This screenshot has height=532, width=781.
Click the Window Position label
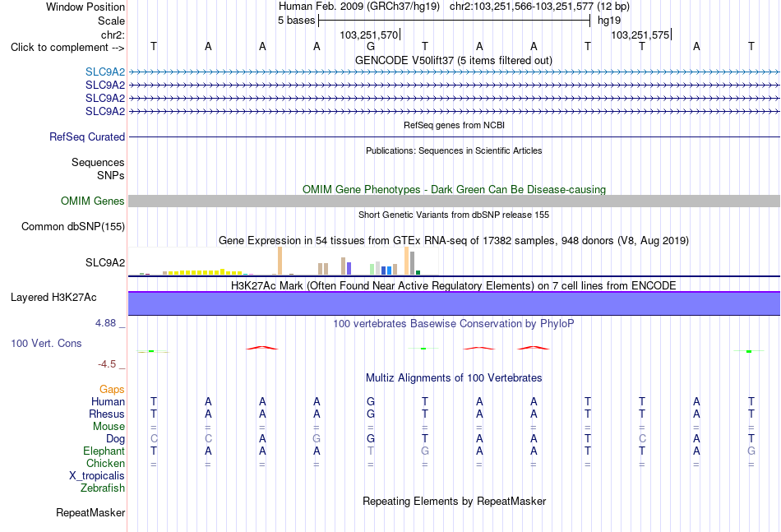tap(85, 7)
